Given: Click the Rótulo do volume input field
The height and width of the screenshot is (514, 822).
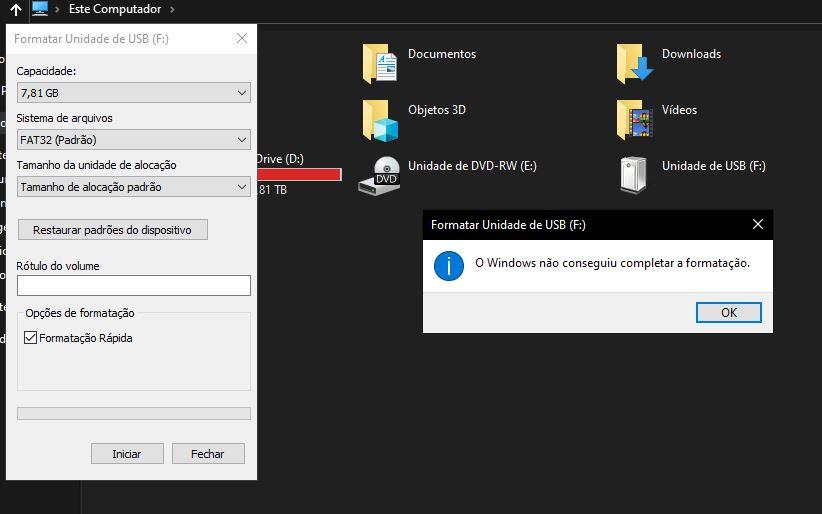Looking at the screenshot, I should tap(134, 286).
